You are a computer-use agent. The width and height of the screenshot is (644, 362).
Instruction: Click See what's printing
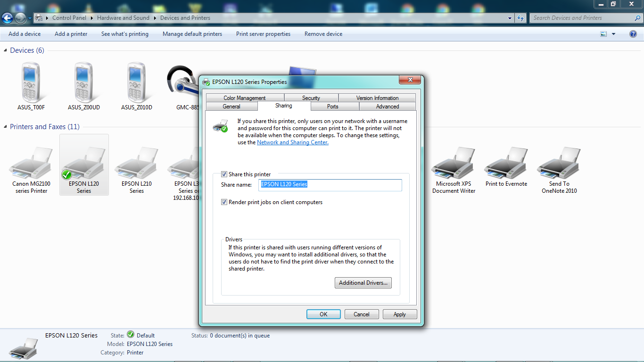pos(125,34)
